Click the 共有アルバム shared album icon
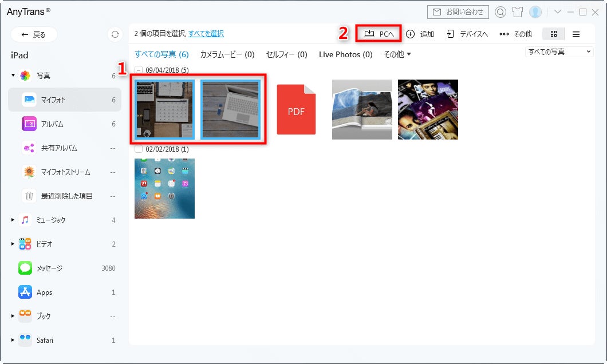 pyautogui.click(x=29, y=148)
